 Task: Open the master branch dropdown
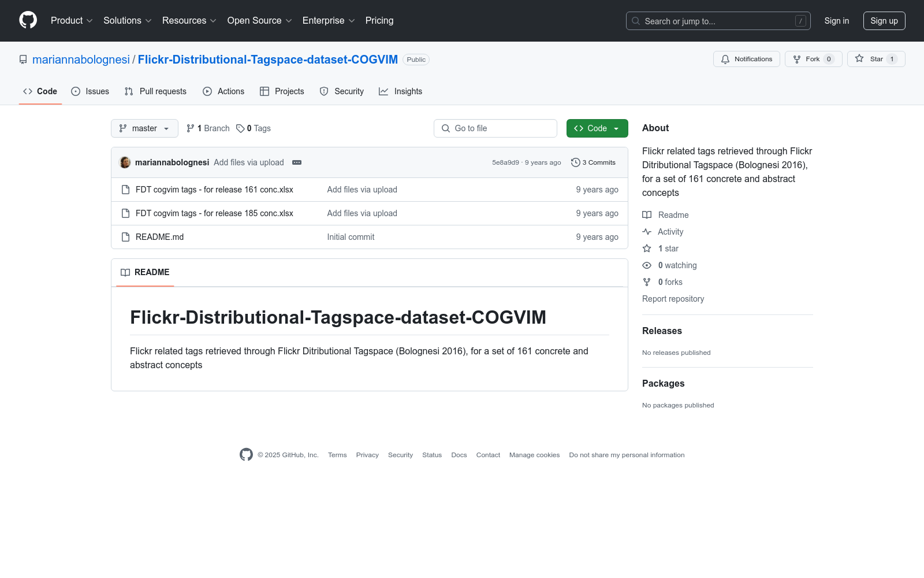pyautogui.click(x=144, y=128)
